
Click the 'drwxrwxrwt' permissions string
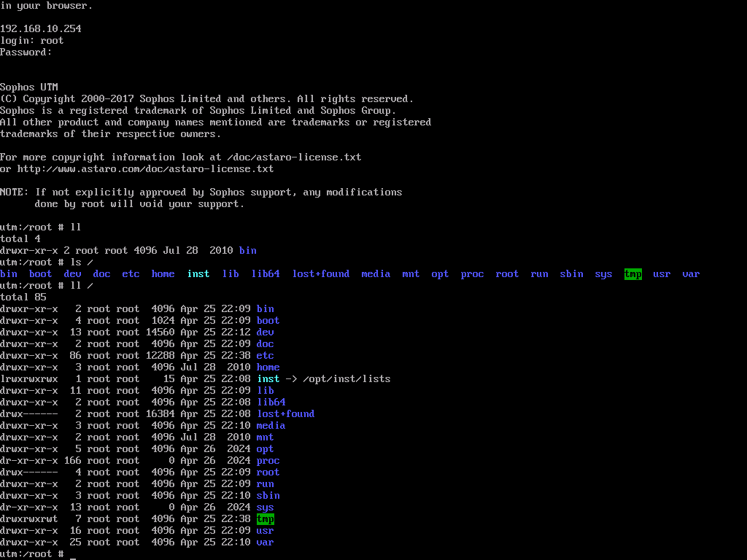tap(29, 519)
